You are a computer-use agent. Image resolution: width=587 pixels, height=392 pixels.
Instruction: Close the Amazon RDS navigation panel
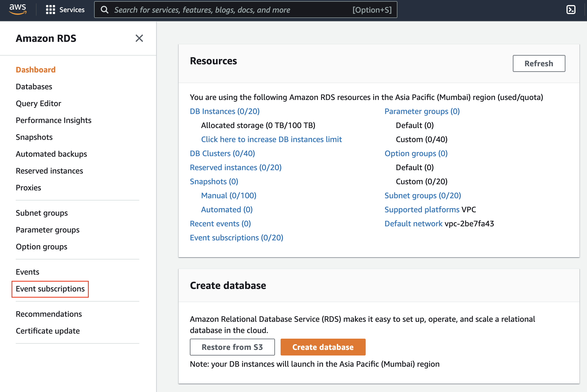coord(139,38)
